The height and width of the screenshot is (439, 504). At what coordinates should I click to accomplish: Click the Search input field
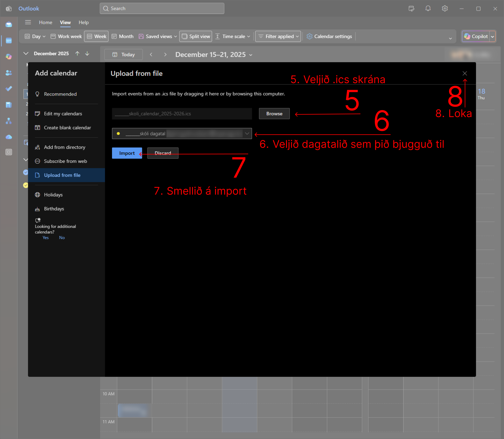162,9
